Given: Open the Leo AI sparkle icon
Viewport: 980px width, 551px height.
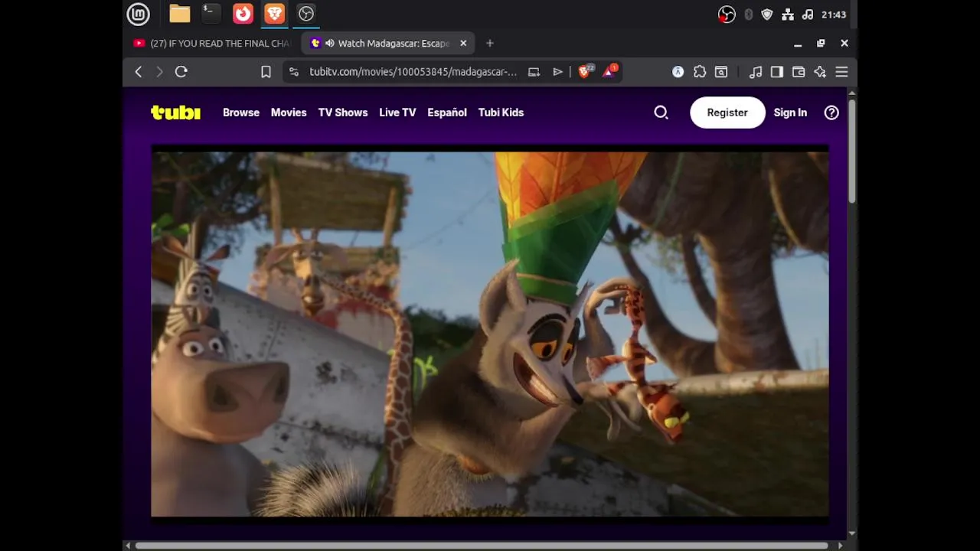Looking at the screenshot, I should (820, 72).
